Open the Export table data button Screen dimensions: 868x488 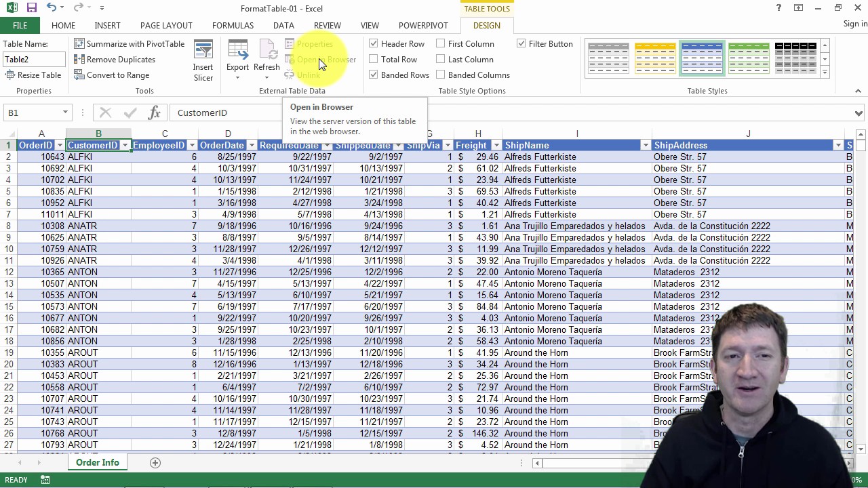[x=237, y=61]
